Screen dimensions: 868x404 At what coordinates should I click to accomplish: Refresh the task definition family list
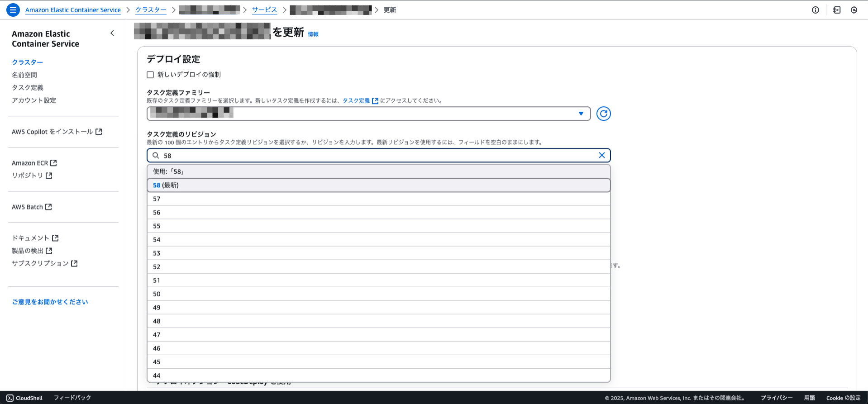(x=603, y=114)
